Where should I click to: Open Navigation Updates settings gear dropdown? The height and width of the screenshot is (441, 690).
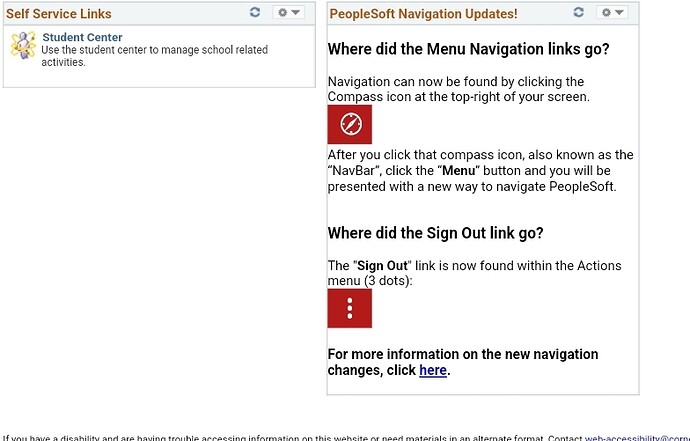coord(612,12)
